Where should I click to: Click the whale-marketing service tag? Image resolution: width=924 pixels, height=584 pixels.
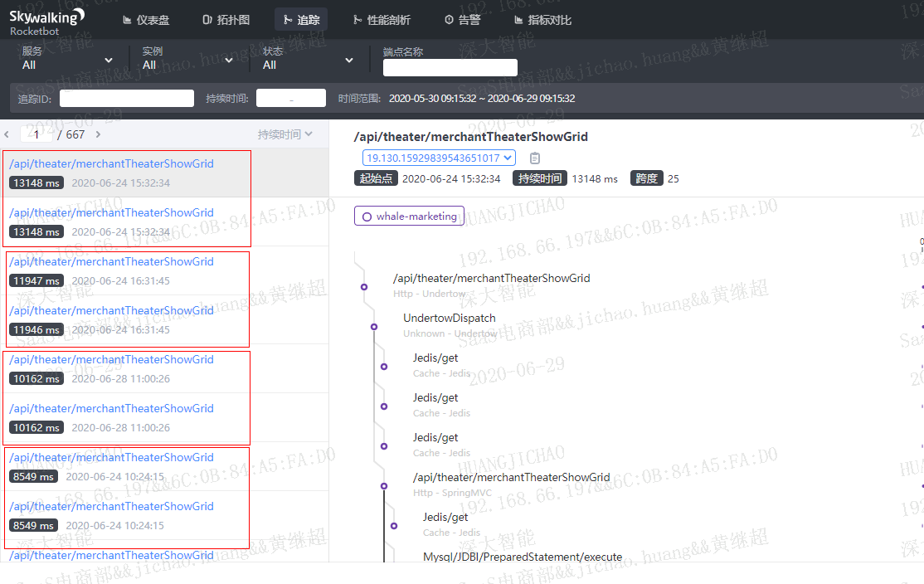[409, 217]
